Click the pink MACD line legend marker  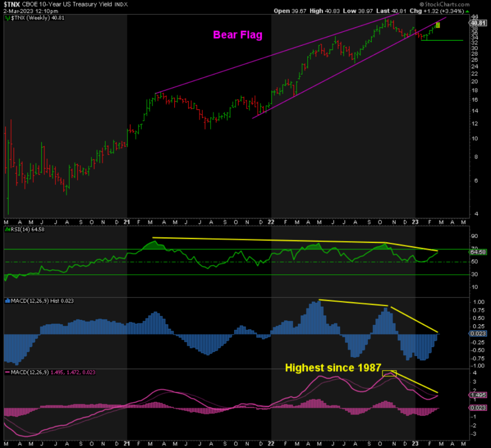point(7,372)
